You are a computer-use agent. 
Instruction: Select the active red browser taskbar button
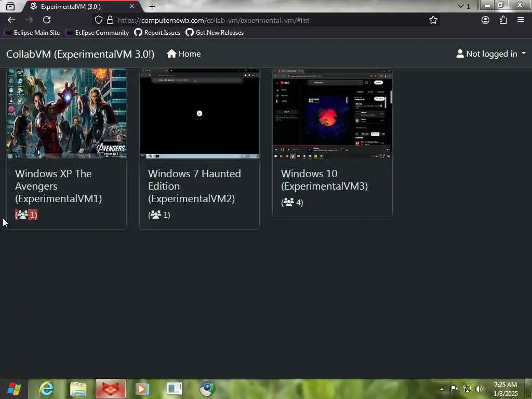(x=111, y=389)
